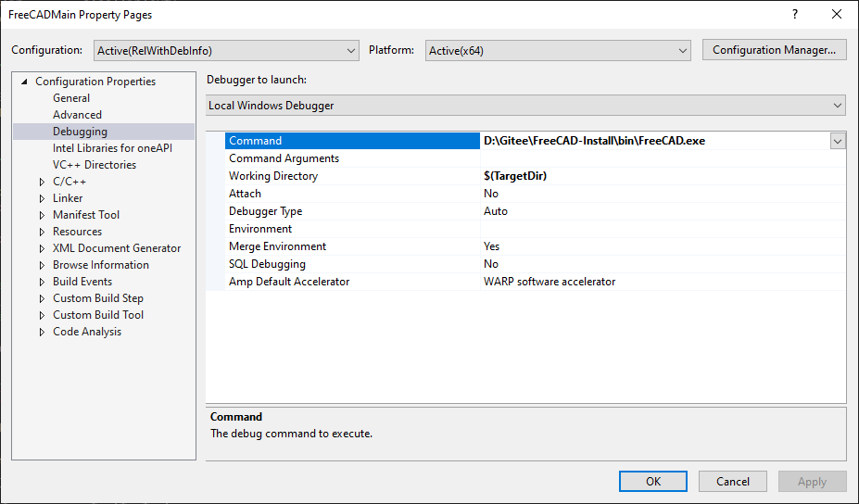Select the Advanced properties page

77,115
